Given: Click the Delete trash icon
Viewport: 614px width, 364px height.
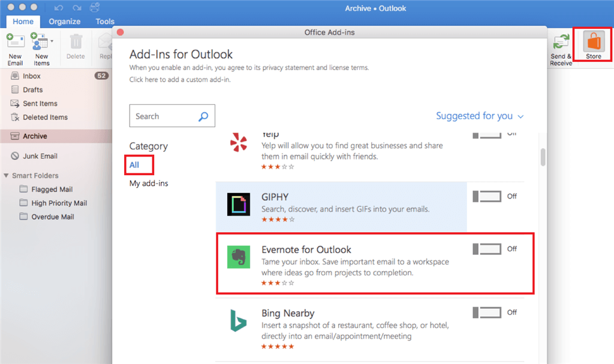Looking at the screenshot, I should click(x=76, y=42).
